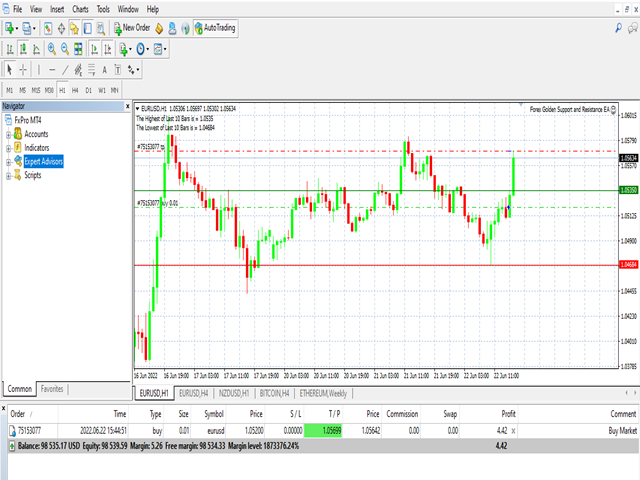Set timeframe to M15
The height and width of the screenshot is (480, 640).
pos(36,90)
